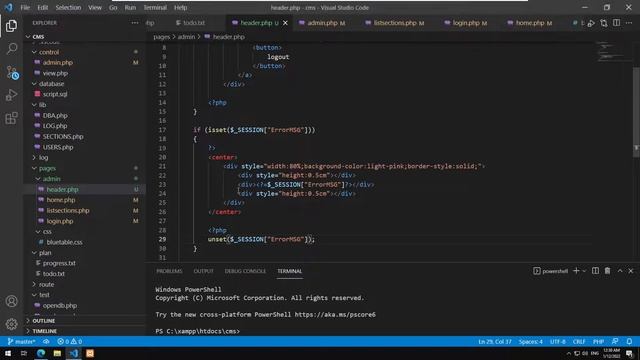Close the terminal panel
This screenshot has width=640, height=360.
(631, 271)
